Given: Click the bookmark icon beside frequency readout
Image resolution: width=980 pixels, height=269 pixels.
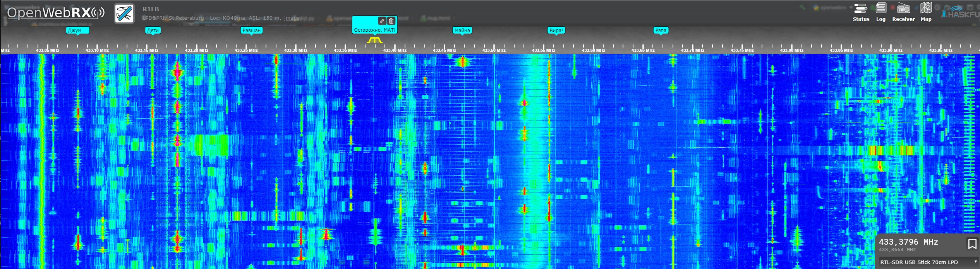Looking at the screenshot, I should [972, 244].
